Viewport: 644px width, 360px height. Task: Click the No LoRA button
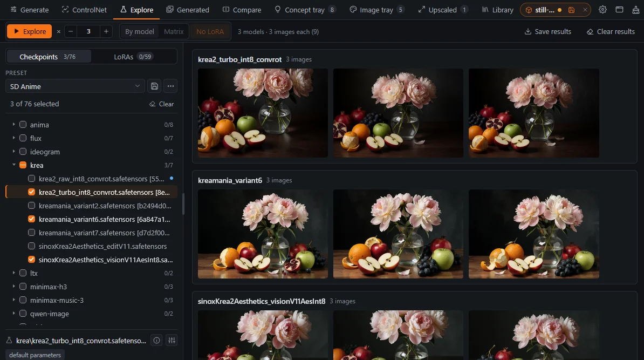pyautogui.click(x=210, y=32)
